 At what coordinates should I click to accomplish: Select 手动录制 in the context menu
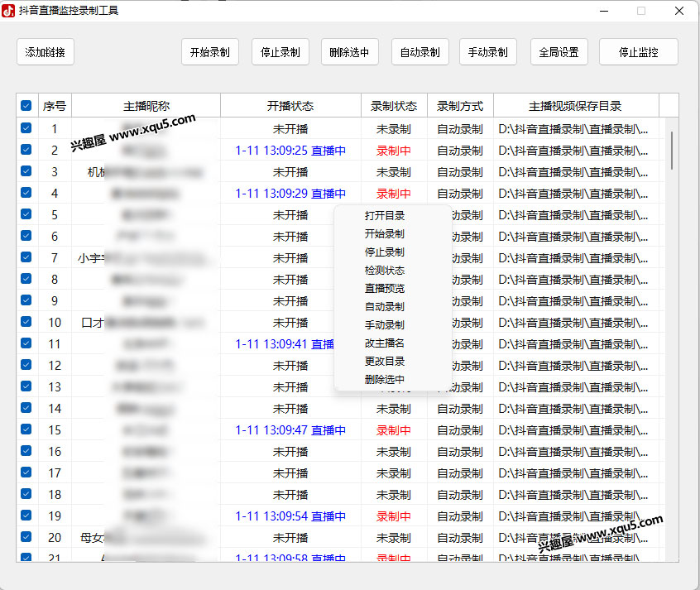click(x=385, y=324)
